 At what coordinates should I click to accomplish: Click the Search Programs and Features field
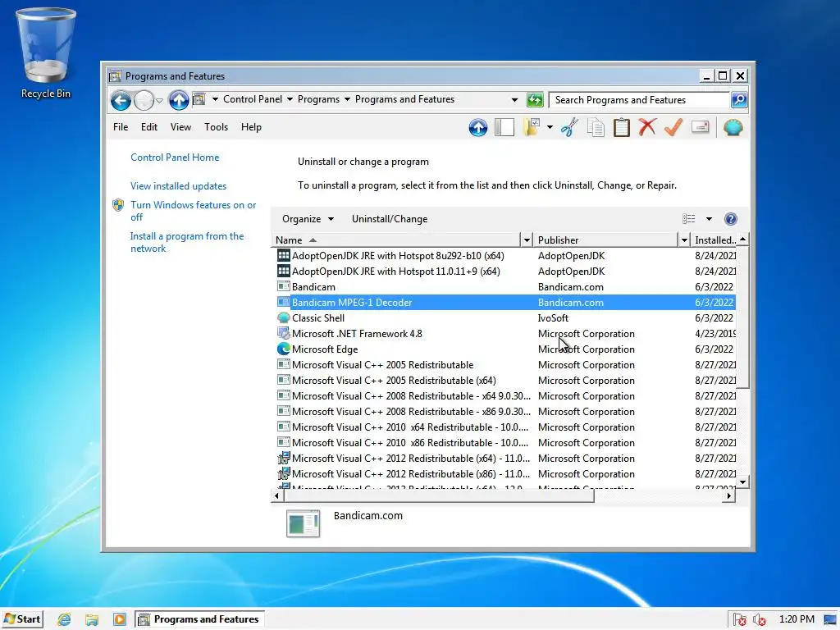[x=640, y=99]
